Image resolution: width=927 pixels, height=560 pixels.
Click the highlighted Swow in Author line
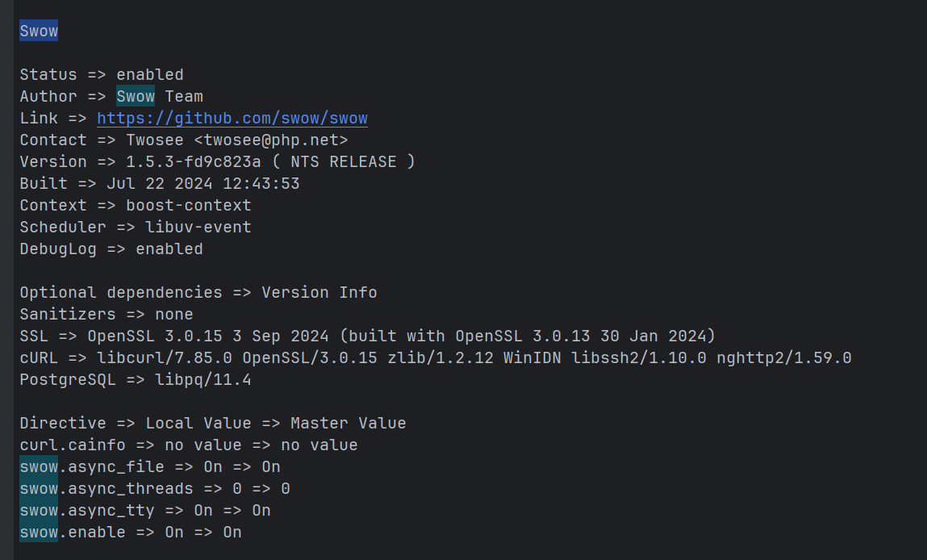click(x=136, y=96)
